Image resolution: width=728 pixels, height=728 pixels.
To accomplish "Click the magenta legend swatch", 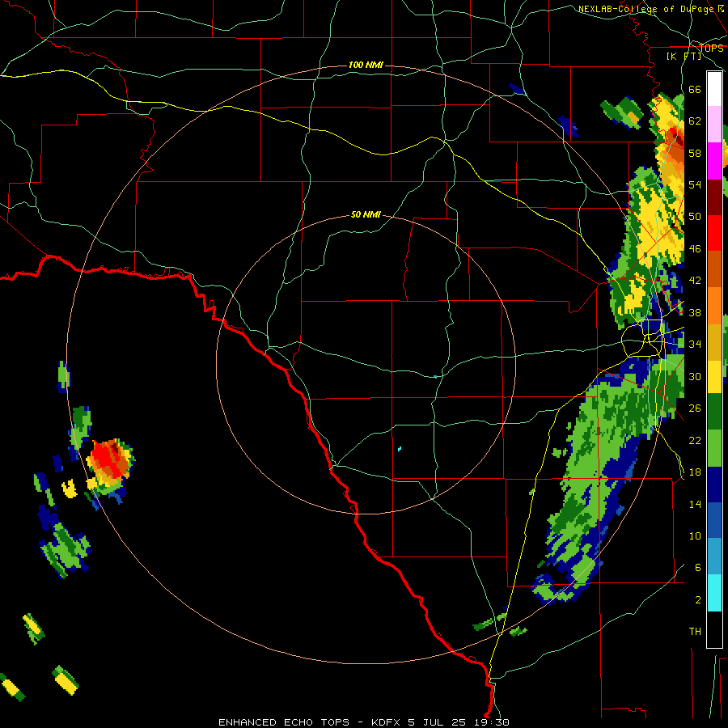I will pos(714,161).
